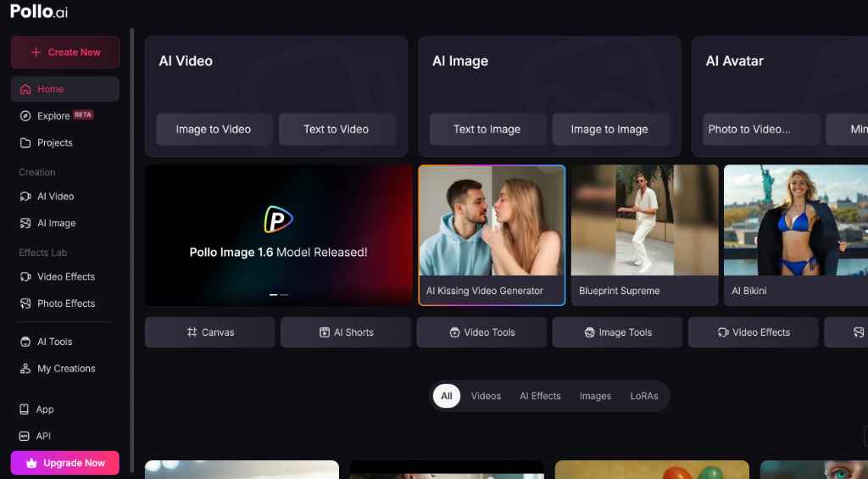Go to Home in sidebar
The height and width of the screenshot is (479, 868).
64,89
